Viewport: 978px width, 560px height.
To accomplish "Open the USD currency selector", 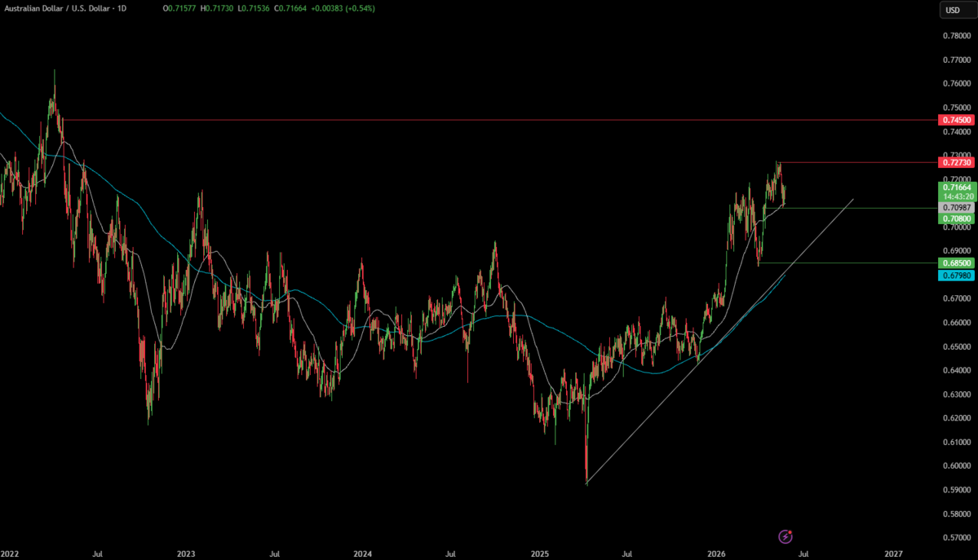I will (958, 10).
